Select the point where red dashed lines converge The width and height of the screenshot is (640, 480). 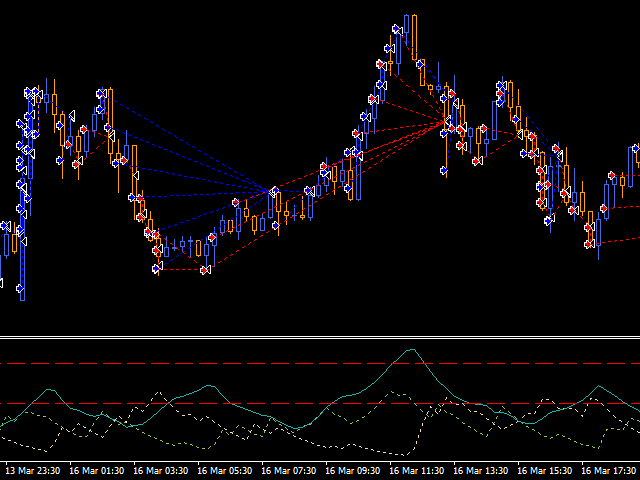[444, 121]
